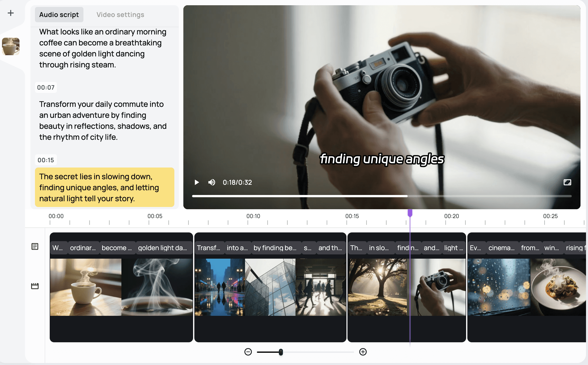
Task: Click the purple playhead marker
Action: coord(410,213)
